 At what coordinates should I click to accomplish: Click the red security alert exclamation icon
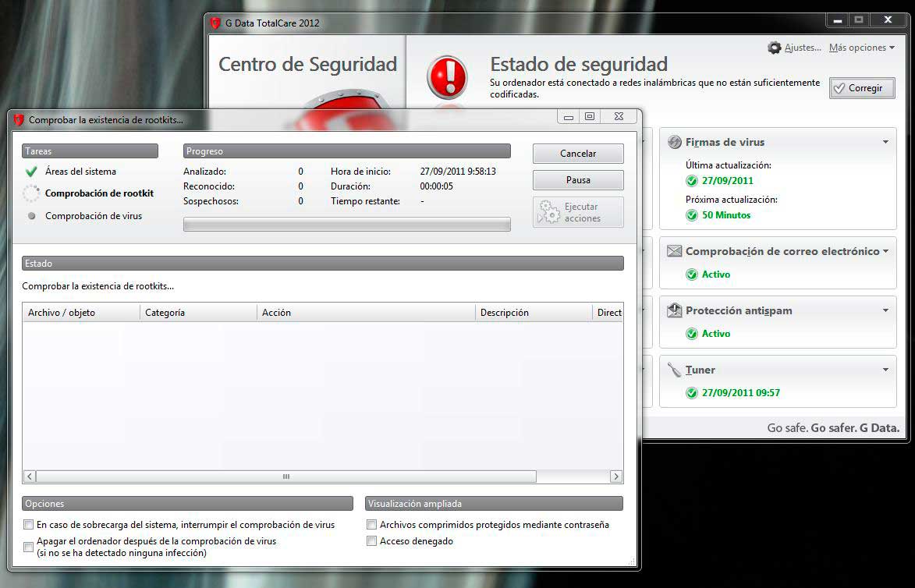click(x=447, y=77)
